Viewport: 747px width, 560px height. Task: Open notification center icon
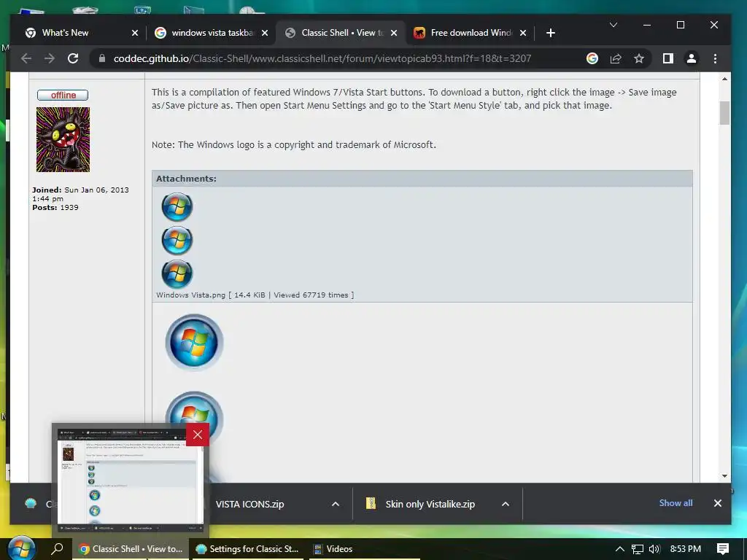point(723,549)
